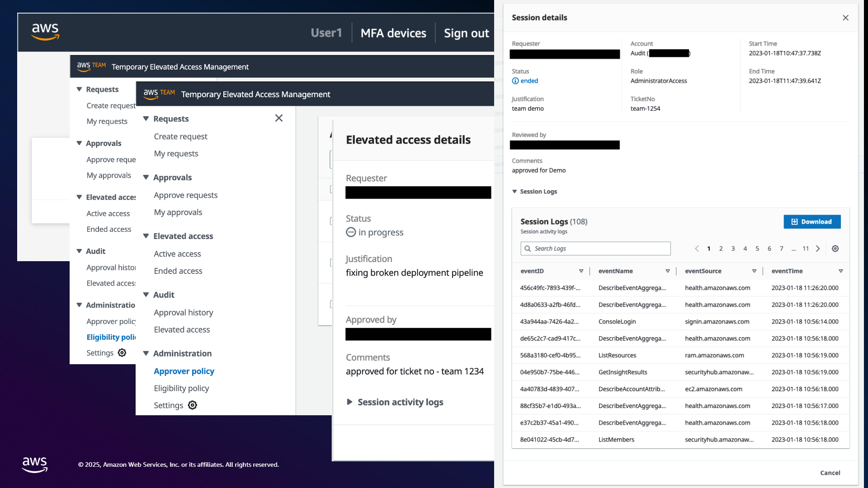Expand Session activity logs section

pyautogui.click(x=349, y=402)
